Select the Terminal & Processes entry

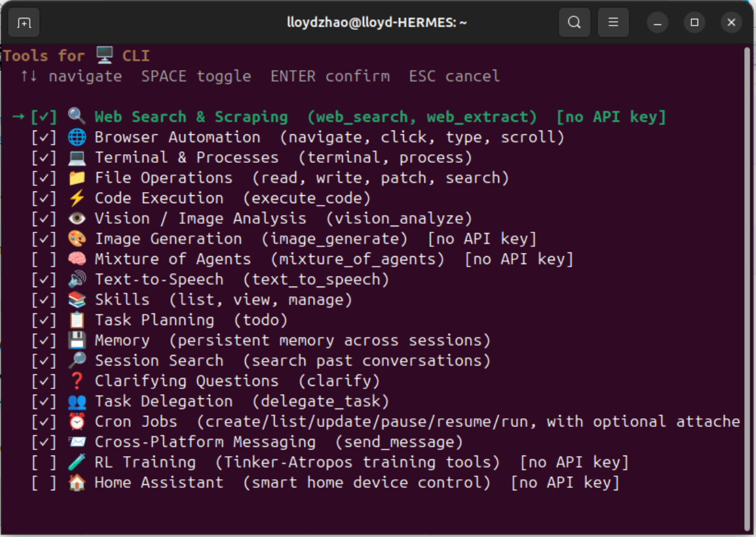pyautogui.click(x=186, y=158)
